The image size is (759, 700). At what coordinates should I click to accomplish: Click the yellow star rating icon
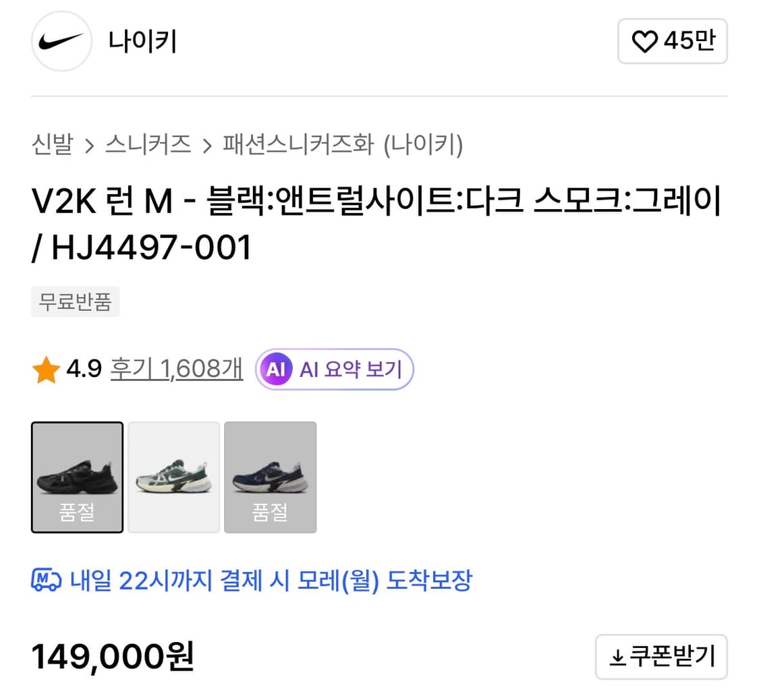point(46,368)
